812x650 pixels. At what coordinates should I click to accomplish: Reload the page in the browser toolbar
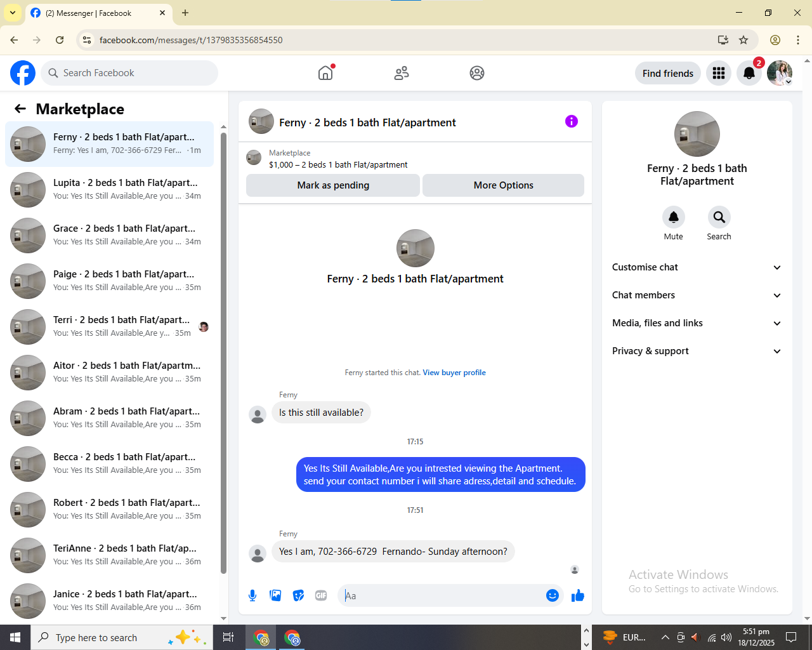(60, 40)
